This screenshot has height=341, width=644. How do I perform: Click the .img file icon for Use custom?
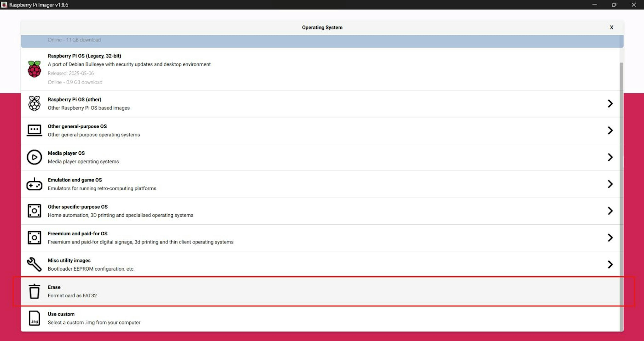(34, 318)
